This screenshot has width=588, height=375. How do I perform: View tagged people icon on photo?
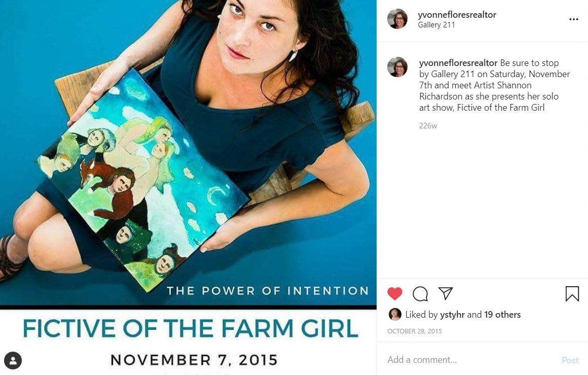[x=13, y=361]
